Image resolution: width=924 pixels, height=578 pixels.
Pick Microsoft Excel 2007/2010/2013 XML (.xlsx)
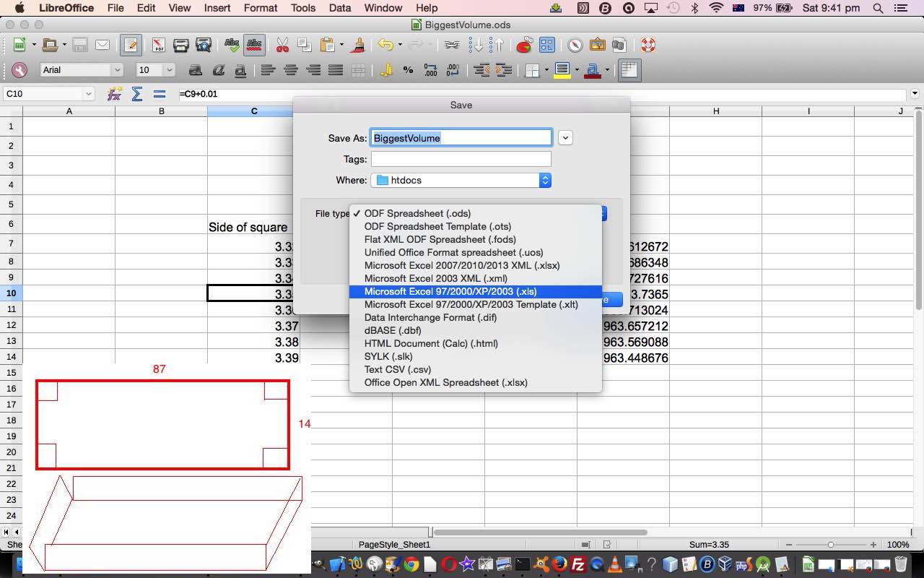click(475, 266)
